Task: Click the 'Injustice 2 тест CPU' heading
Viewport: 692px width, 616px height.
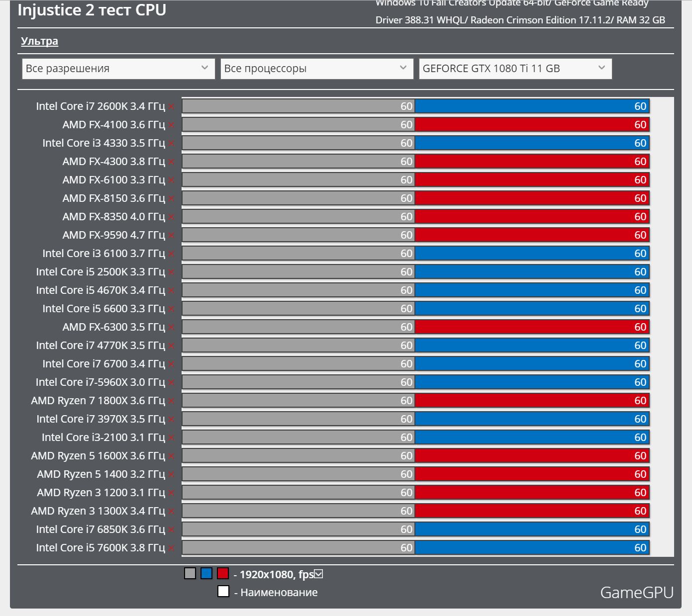Action: (x=92, y=10)
